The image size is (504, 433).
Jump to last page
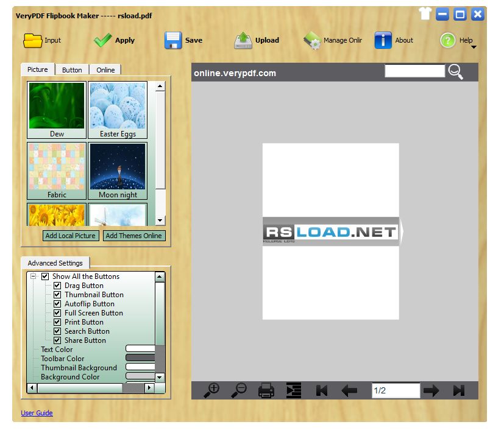pyautogui.click(x=459, y=390)
